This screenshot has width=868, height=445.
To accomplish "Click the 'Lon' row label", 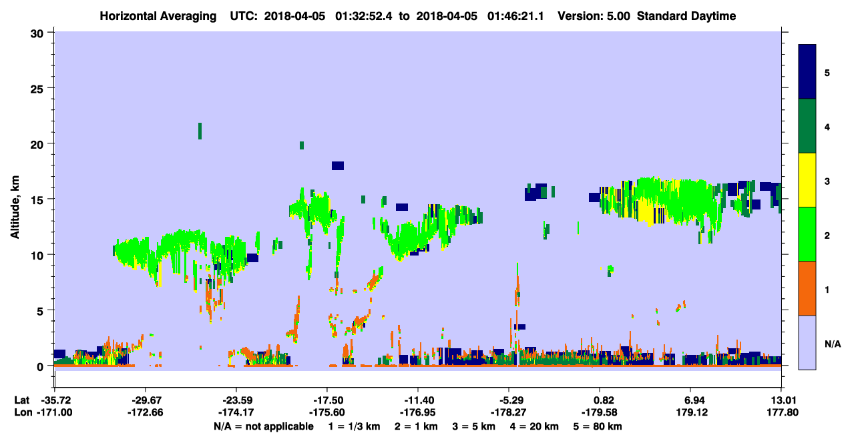I will coord(22,412).
